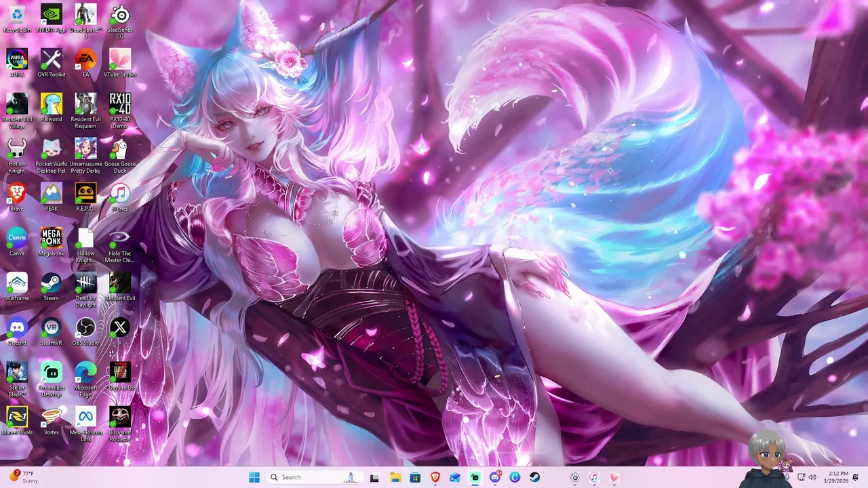Open the notification bell in the tray

(x=856, y=477)
